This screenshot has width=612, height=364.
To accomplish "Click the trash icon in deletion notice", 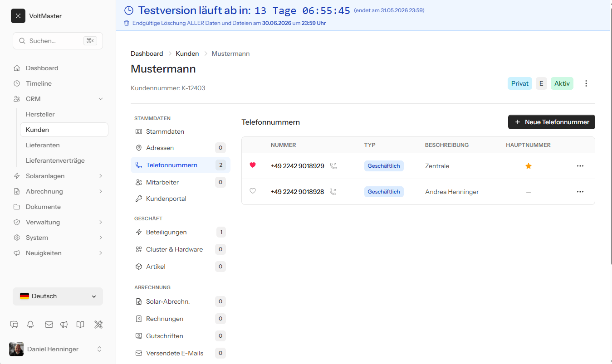I will 127,23.
